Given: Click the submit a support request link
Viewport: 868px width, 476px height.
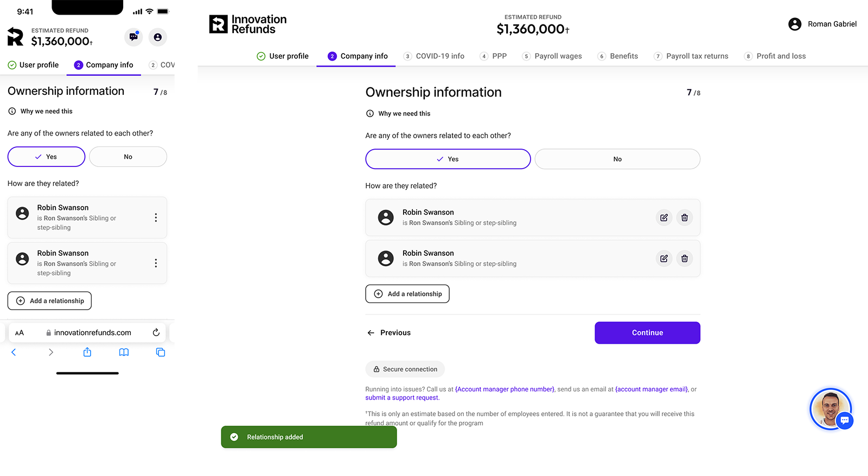Looking at the screenshot, I should 402,398.
